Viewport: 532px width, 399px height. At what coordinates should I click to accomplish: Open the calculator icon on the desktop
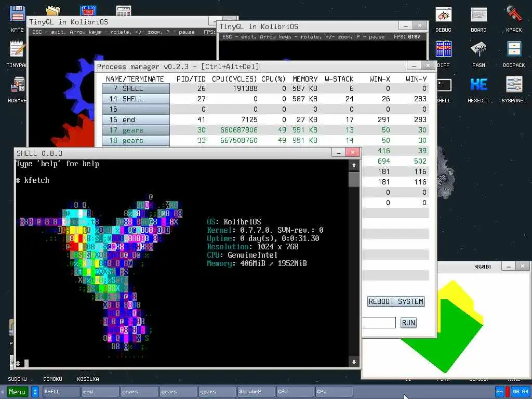(x=124, y=11)
